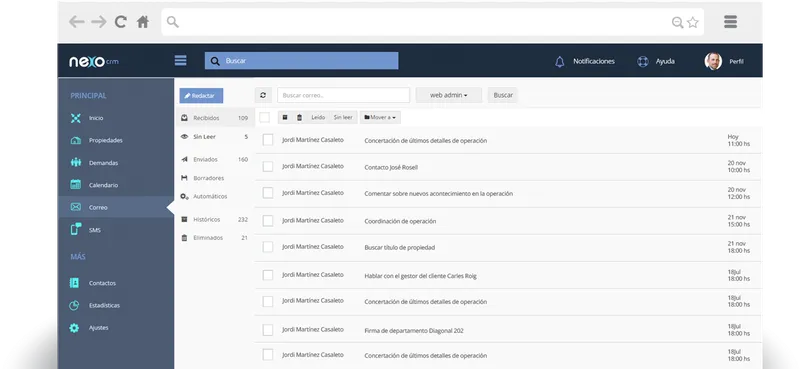Viewport: 800px width, 369px height.
Task: Toggle the sidebar with the CRM hamburger icon
Action: click(x=181, y=61)
